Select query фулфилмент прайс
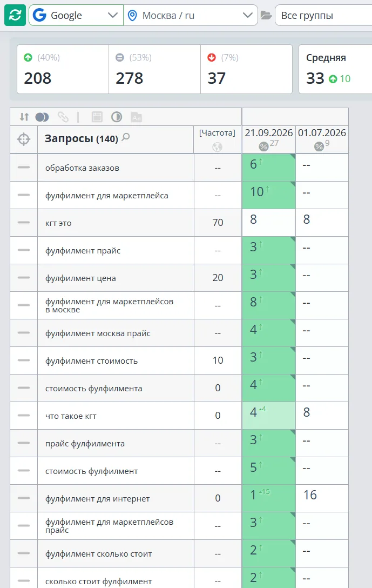372x588 pixels. tap(83, 251)
